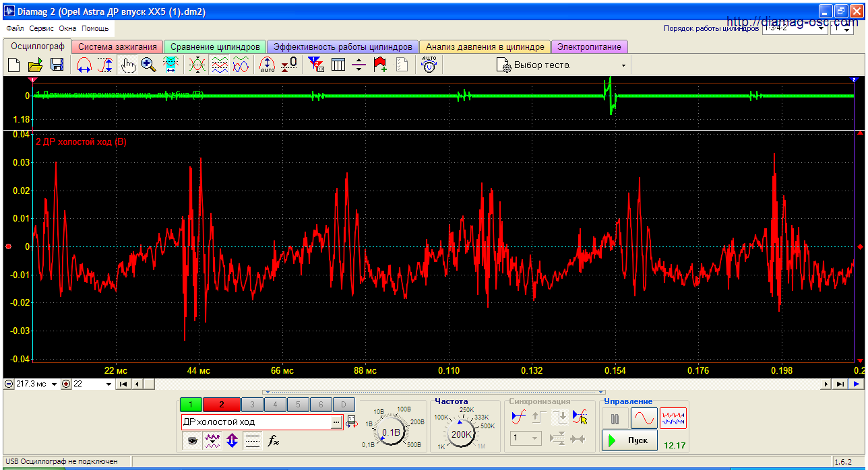The width and height of the screenshot is (868, 470).
Task: Switch to Электропитание tab
Action: point(590,47)
